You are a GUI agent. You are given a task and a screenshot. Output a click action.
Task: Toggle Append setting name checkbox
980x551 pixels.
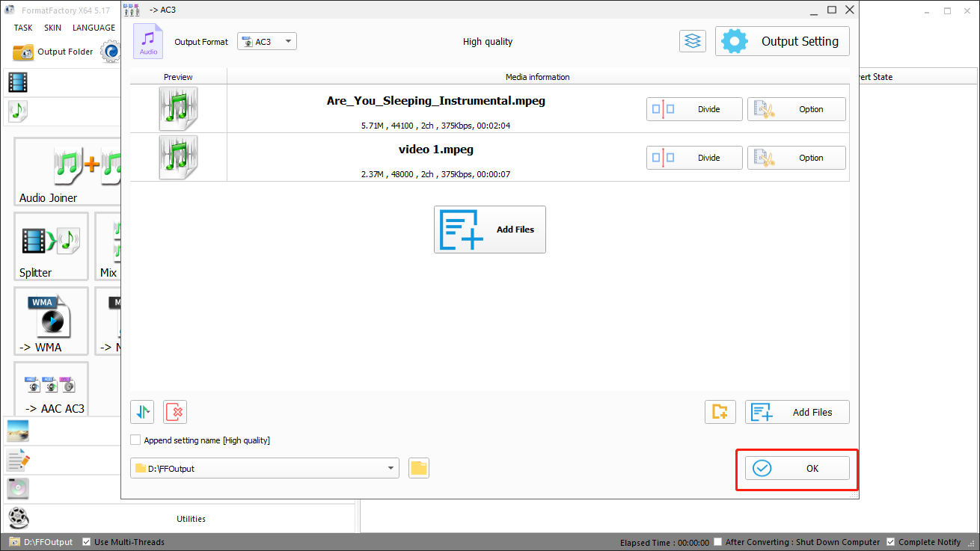pyautogui.click(x=135, y=440)
